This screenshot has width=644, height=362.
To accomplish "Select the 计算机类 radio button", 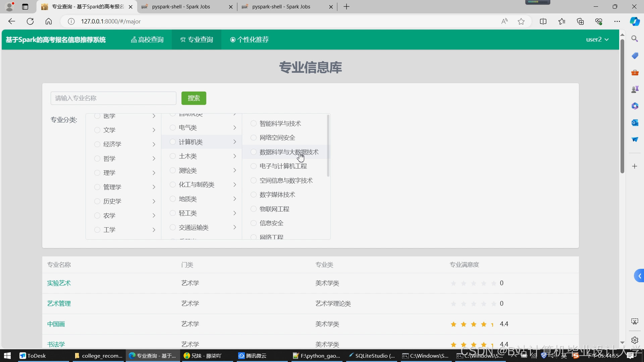I will click(x=173, y=142).
